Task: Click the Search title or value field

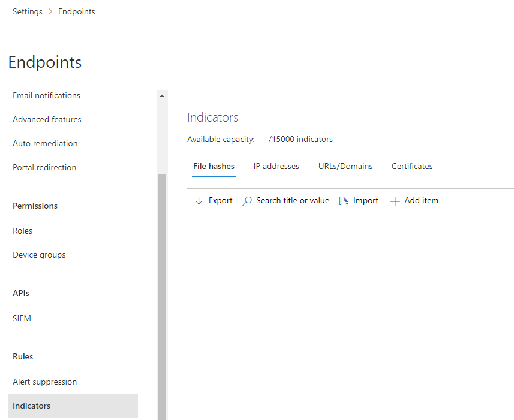Action: click(x=293, y=200)
